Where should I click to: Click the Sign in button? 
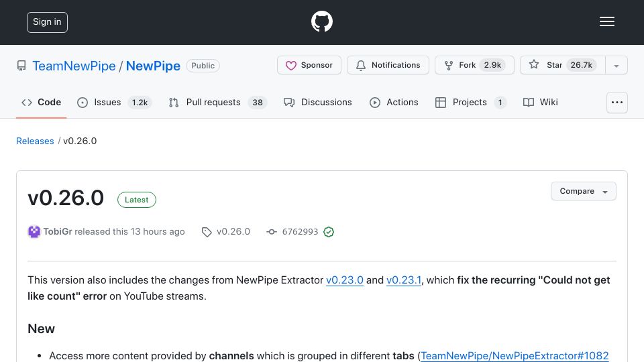47,22
